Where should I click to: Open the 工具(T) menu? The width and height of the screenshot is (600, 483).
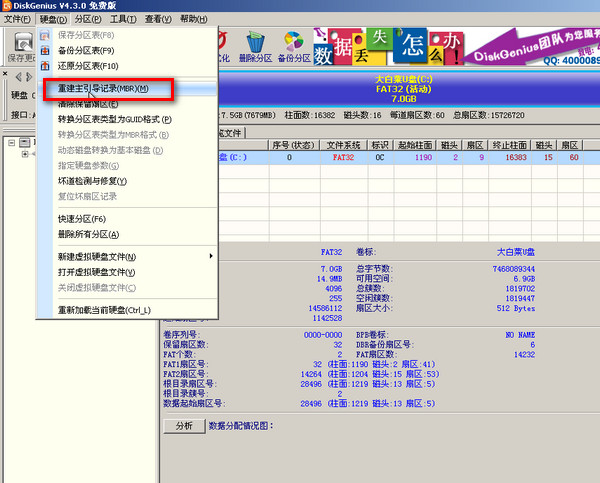pyautogui.click(x=123, y=19)
